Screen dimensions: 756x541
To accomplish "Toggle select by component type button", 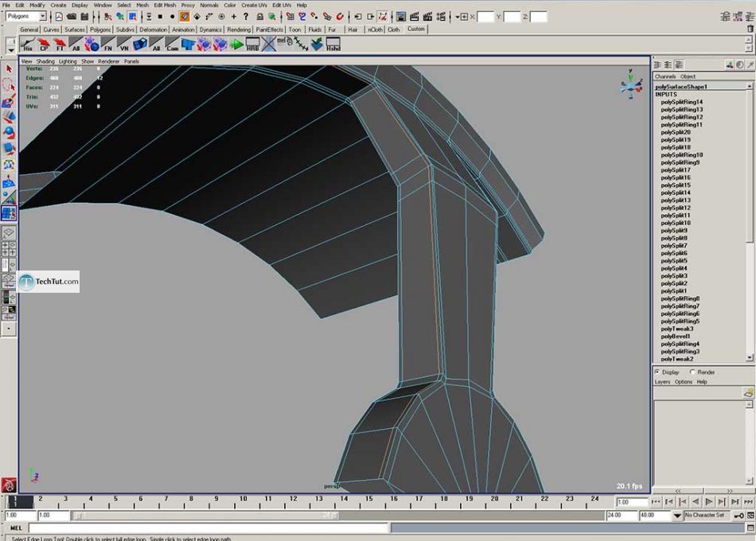I will point(133,17).
